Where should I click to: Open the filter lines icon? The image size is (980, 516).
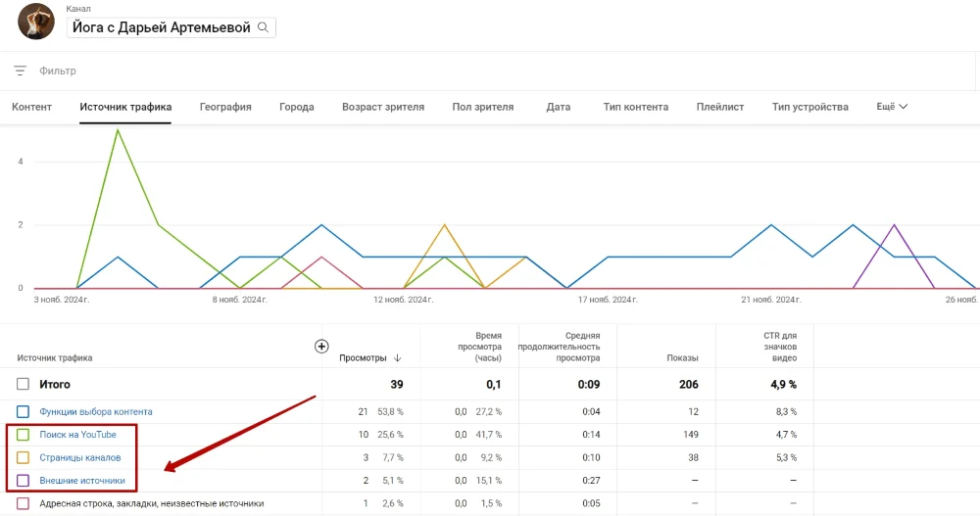tap(20, 70)
